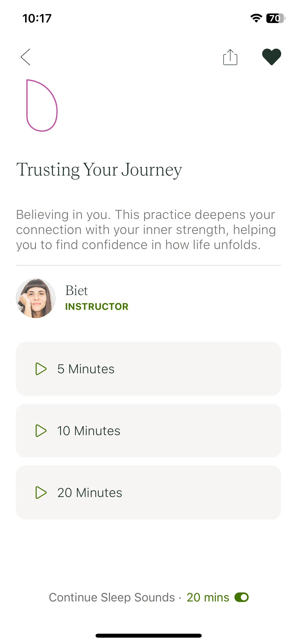Change the 20 mins sleep sounds duration

208,597
